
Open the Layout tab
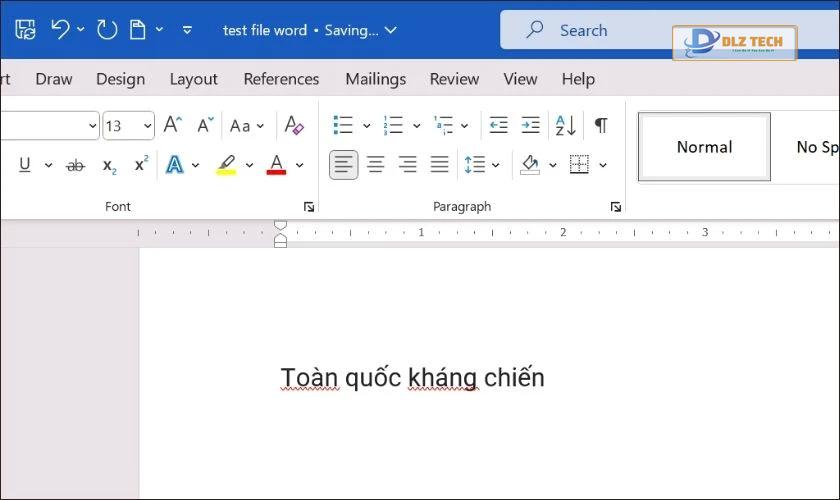[x=193, y=79]
